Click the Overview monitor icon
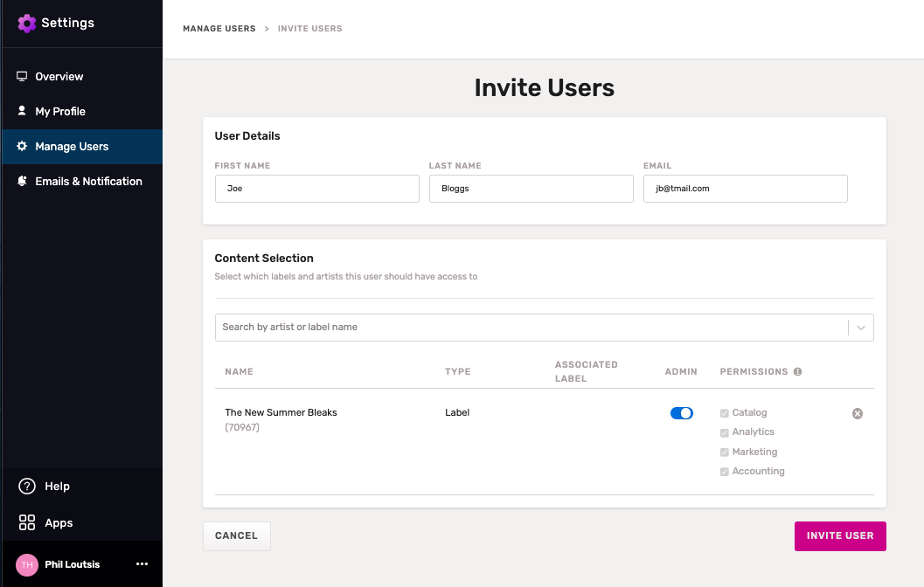The image size is (924, 587). pyautogui.click(x=23, y=77)
